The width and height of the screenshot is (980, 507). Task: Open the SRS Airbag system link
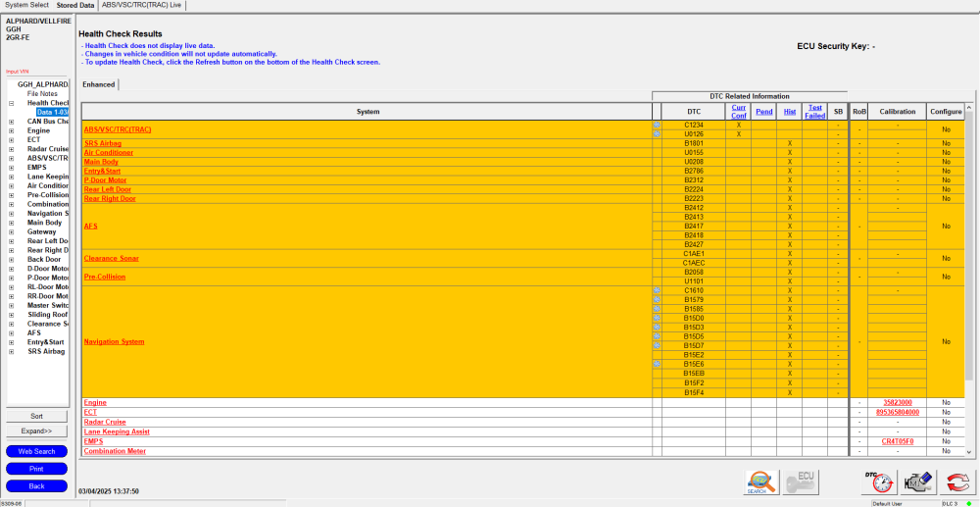[103, 144]
